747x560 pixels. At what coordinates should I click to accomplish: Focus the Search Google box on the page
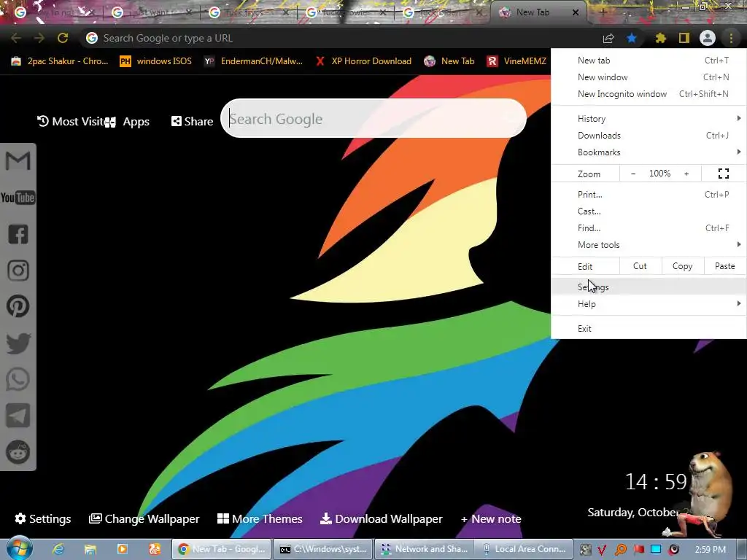tap(373, 119)
